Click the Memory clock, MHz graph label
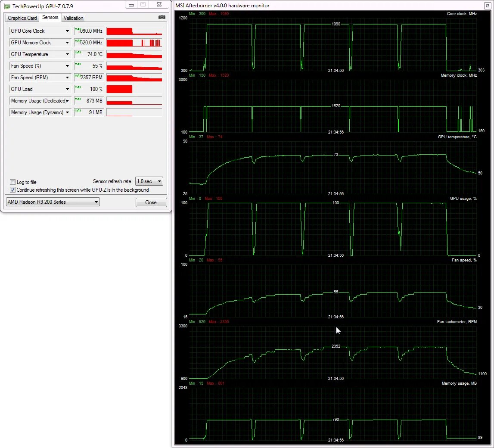This screenshot has width=494, height=448. [x=459, y=75]
